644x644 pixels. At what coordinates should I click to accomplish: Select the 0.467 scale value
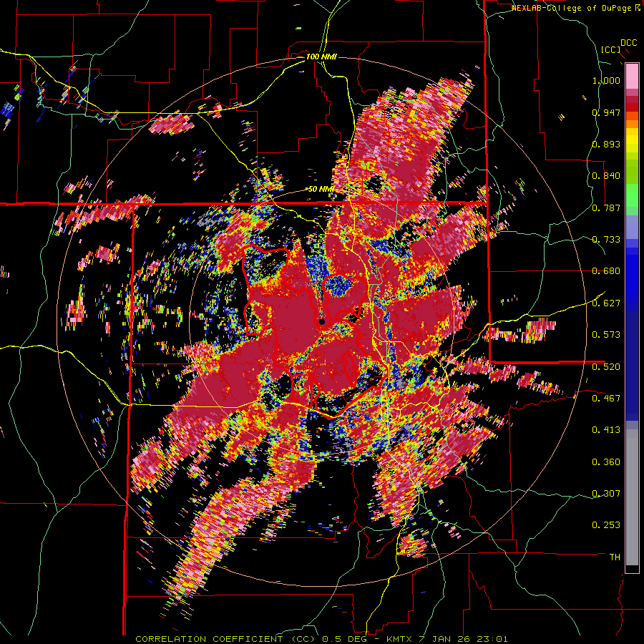(606, 398)
